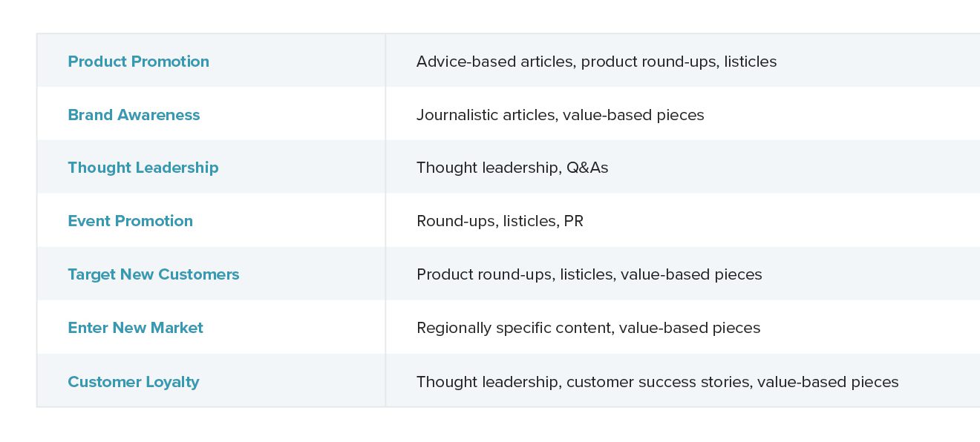980x442 pixels.
Task: Click the Customer Loyalty heading
Action: pos(134,382)
